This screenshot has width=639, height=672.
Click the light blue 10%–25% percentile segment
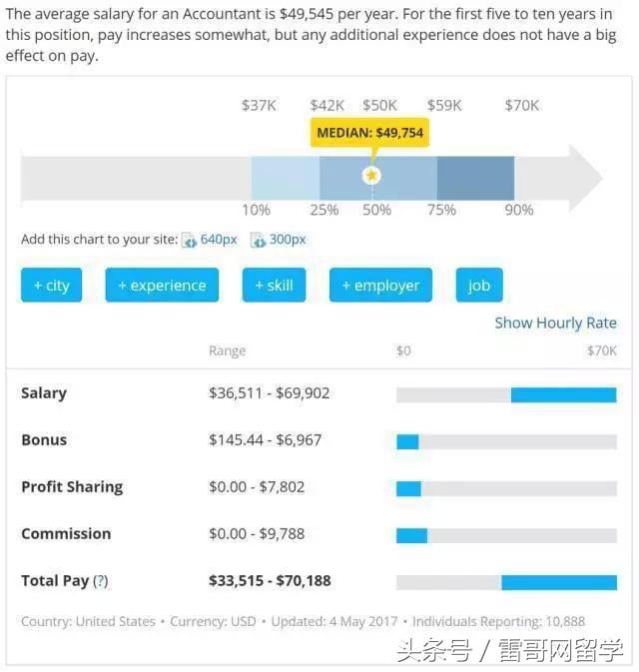point(285,178)
